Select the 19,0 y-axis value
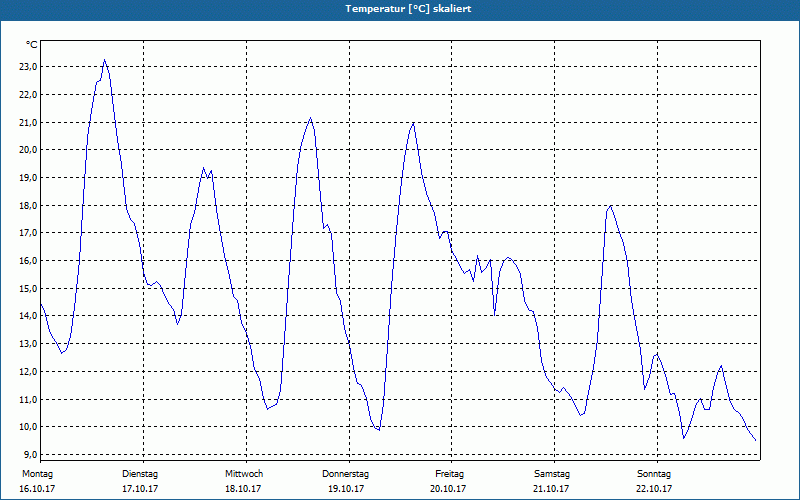 [27, 178]
